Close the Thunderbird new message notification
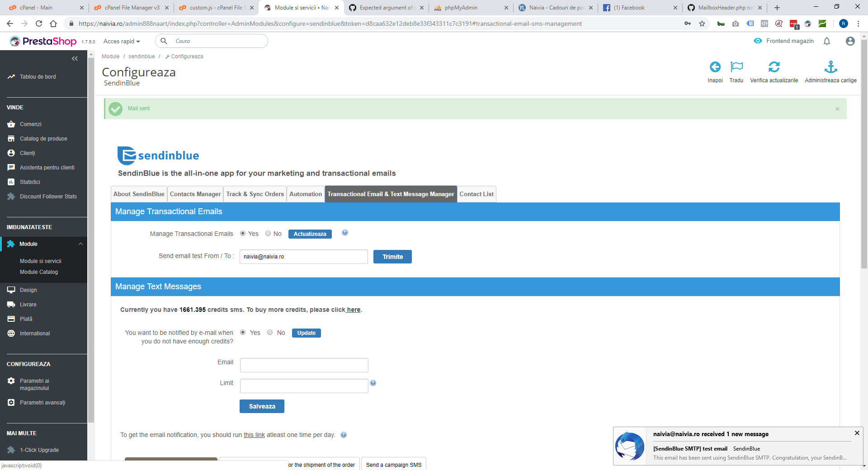The height and width of the screenshot is (470, 868). [x=857, y=433]
